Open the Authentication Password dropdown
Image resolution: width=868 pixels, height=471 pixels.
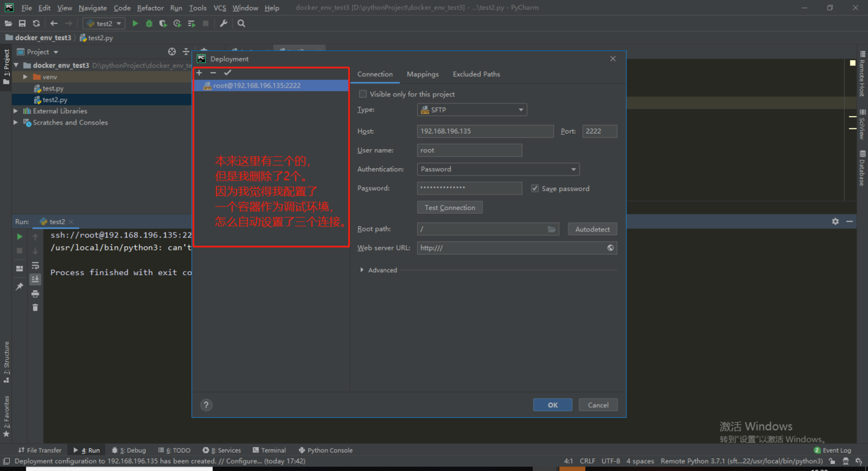498,169
